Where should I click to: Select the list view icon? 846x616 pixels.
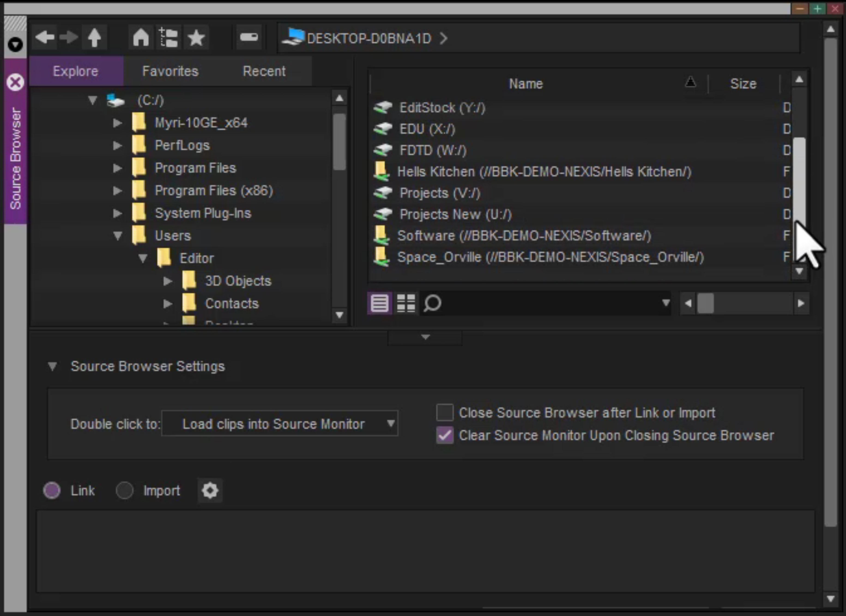(x=379, y=303)
